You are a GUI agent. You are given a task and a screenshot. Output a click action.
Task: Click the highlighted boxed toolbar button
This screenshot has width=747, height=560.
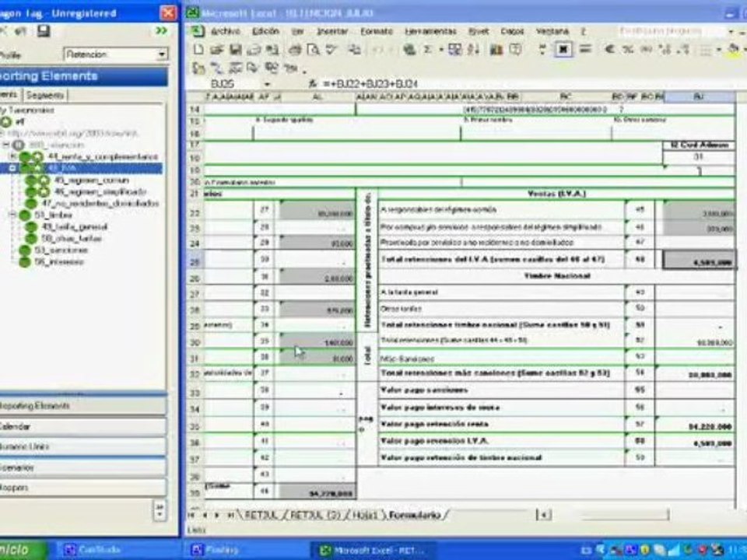(x=563, y=49)
